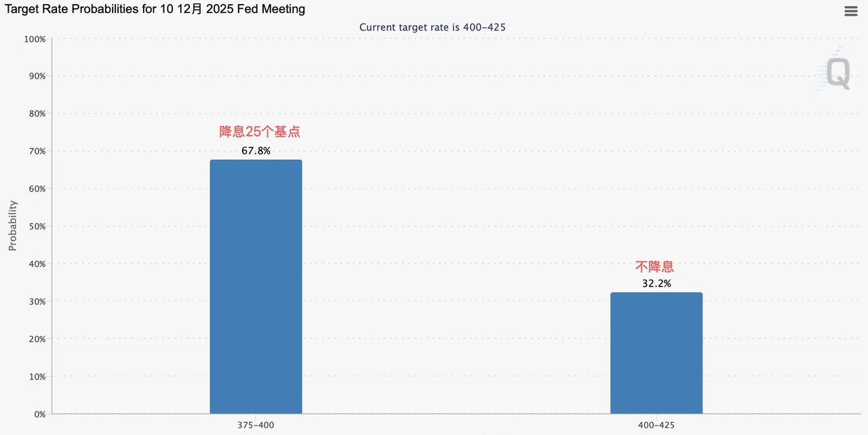Viewport: 868px width, 435px height.
Task: Click the 70% y-axis tick label
Action: coord(37,151)
